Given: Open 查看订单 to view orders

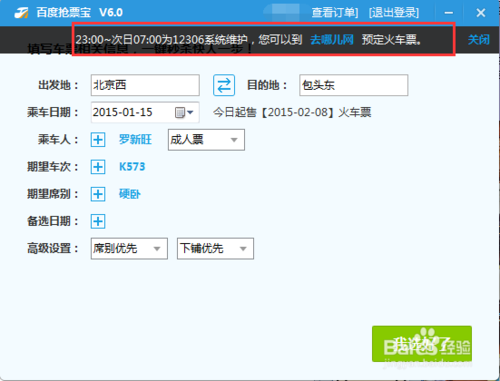Looking at the screenshot, I should pyautogui.click(x=335, y=13).
